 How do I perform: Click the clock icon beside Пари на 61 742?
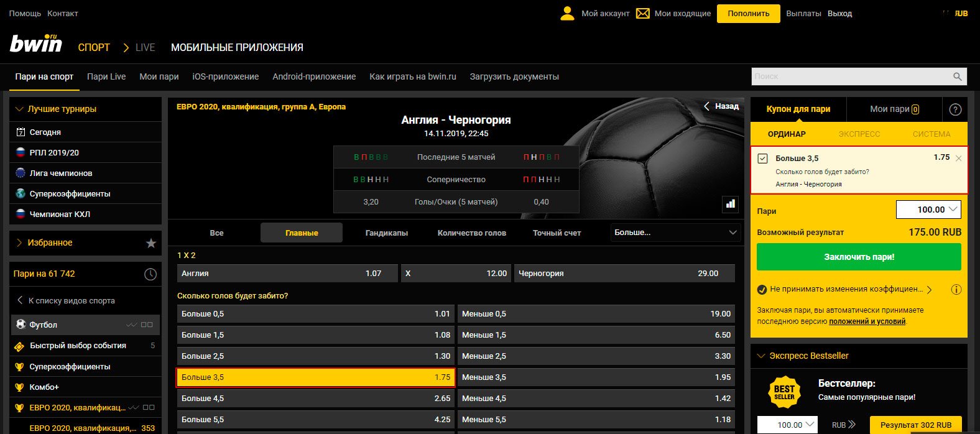point(150,274)
